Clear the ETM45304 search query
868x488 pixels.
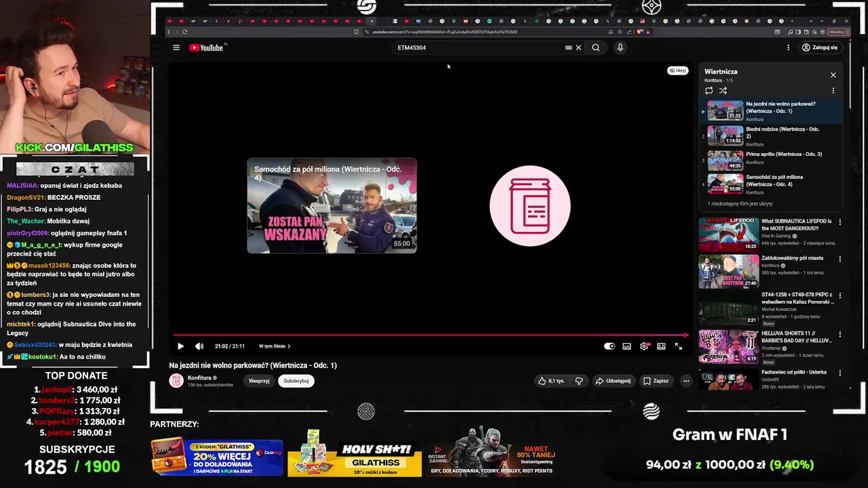[x=578, y=47]
